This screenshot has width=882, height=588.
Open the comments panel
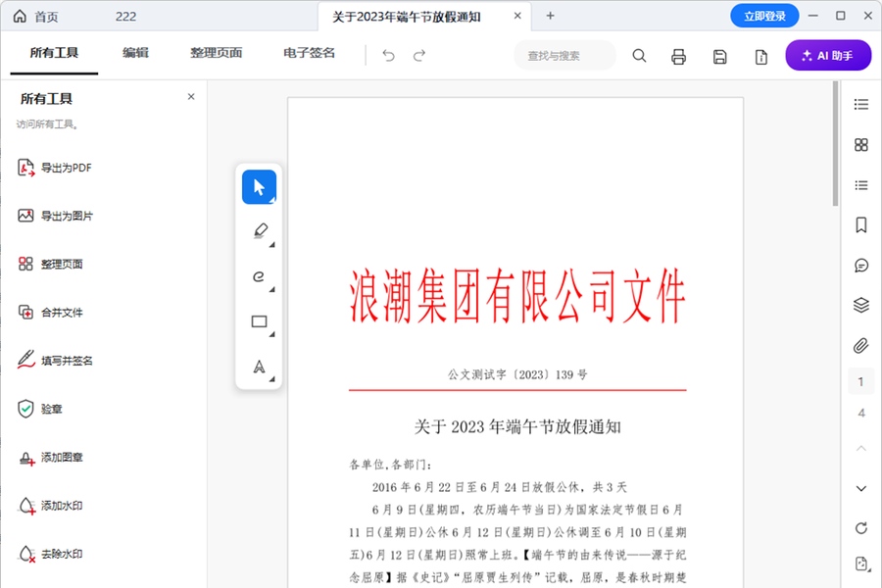(x=861, y=266)
